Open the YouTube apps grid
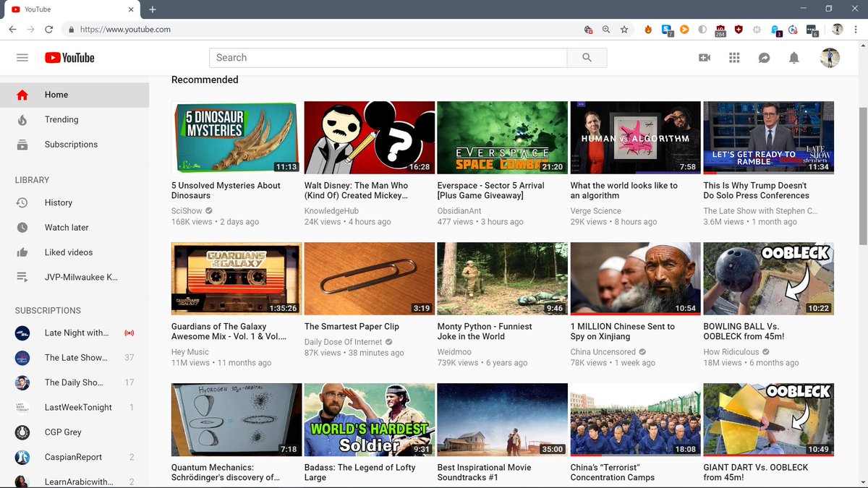The image size is (868, 488). [x=734, y=58]
